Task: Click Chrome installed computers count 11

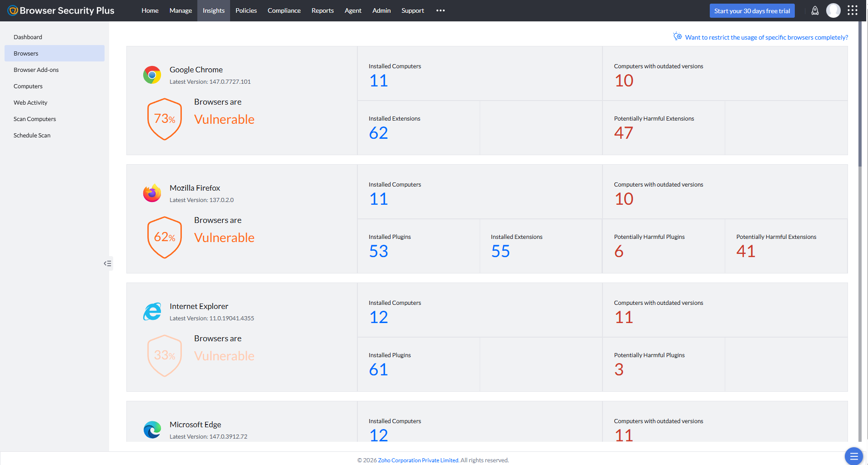Action: (x=378, y=81)
